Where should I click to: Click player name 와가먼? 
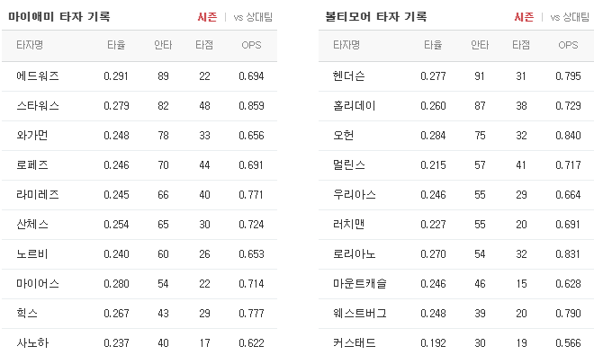pyautogui.click(x=33, y=136)
